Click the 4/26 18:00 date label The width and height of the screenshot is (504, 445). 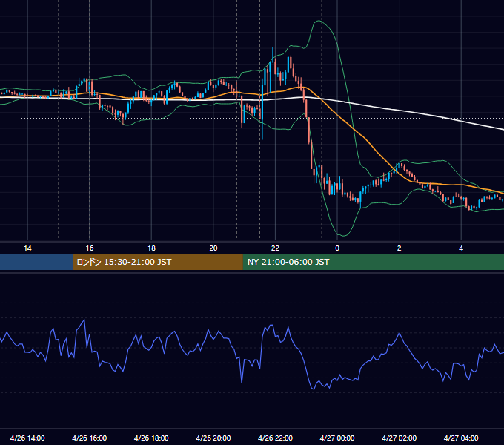tap(151, 438)
